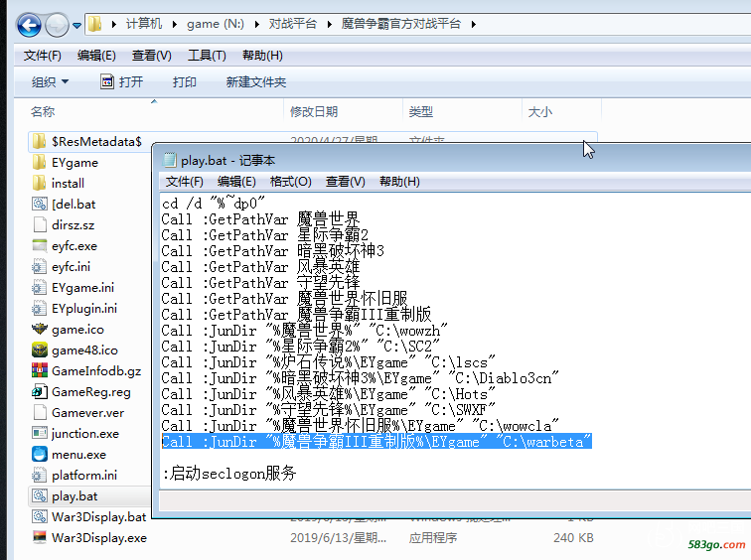Image resolution: width=751 pixels, height=560 pixels.
Task: Go to 计算机 in the address bar
Action: (x=144, y=24)
